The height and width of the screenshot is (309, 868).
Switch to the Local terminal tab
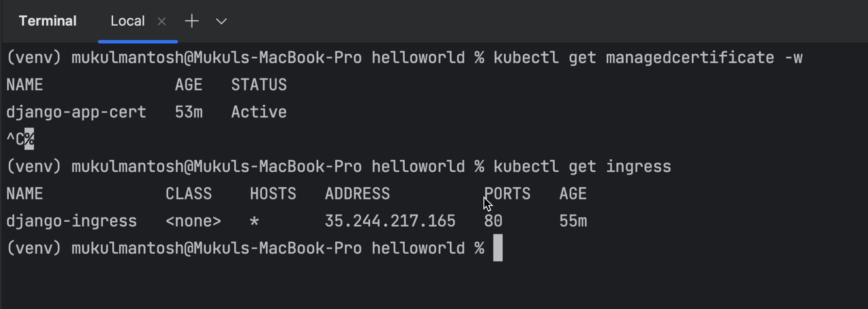pyautogui.click(x=127, y=21)
